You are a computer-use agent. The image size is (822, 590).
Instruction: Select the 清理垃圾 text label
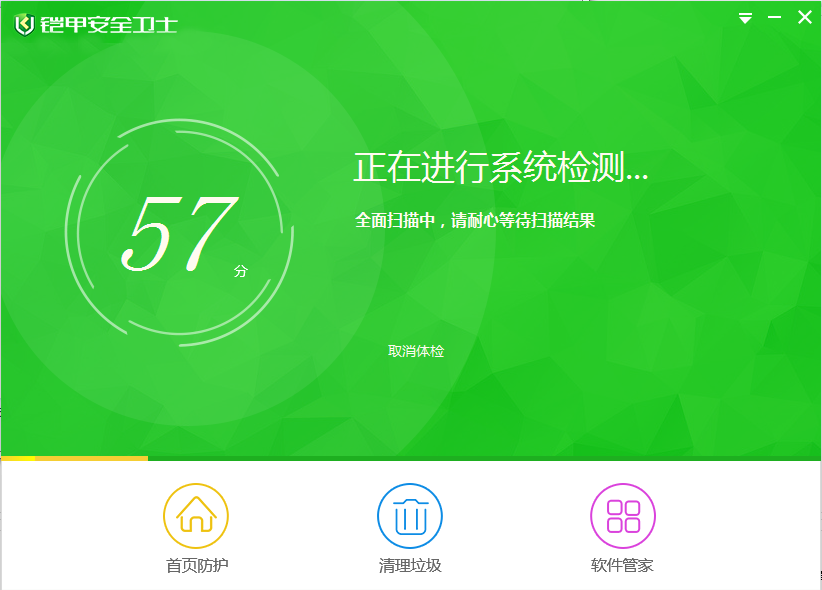[409, 566]
